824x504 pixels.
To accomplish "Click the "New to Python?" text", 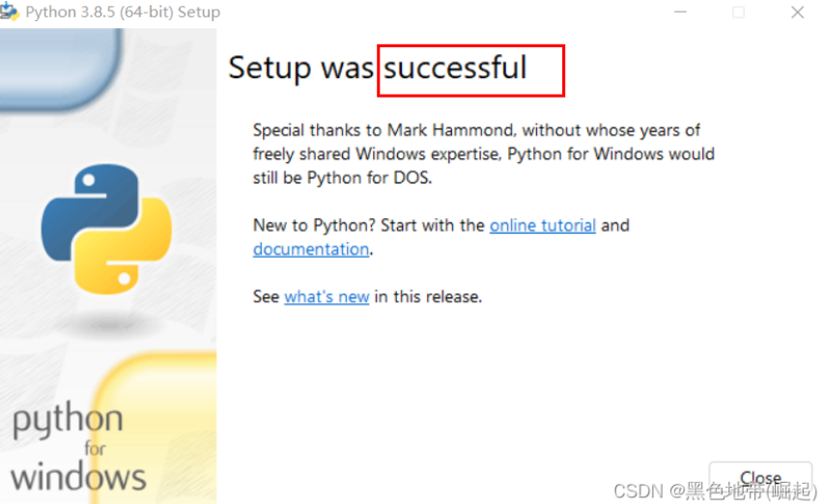I will click(315, 225).
